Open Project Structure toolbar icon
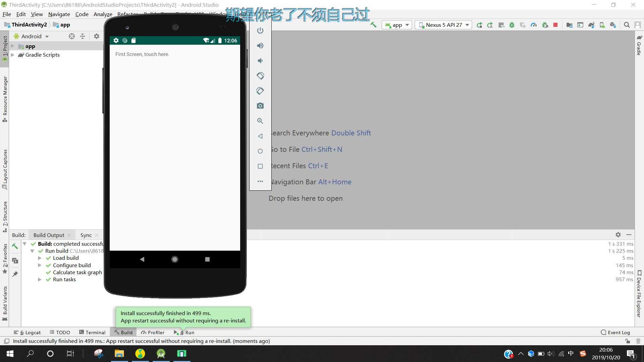 (x=569, y=25)
